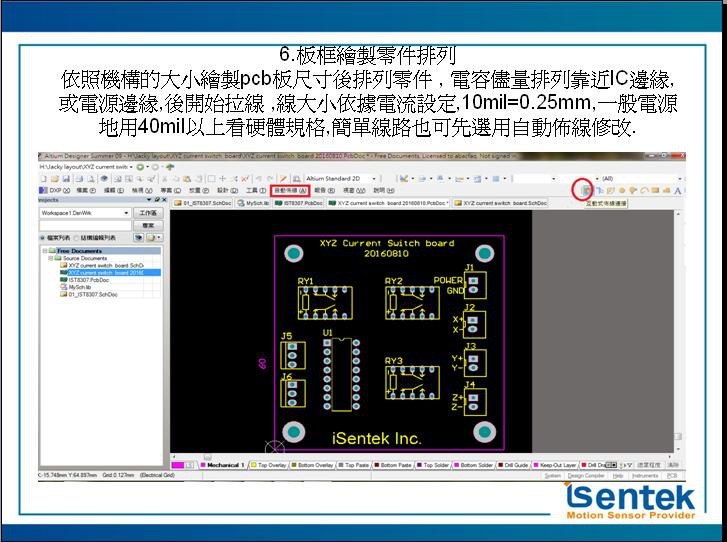The width and height of the screenshot is (727, 542).
Task: Select the place arc tool icon
Action: coord(644,190)
